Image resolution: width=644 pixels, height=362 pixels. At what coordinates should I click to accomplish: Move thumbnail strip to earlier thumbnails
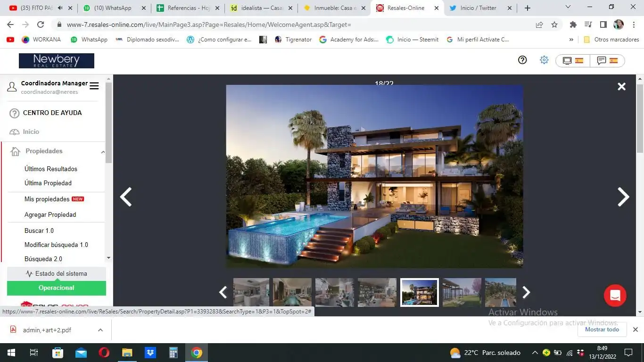(x=223, y=292)
